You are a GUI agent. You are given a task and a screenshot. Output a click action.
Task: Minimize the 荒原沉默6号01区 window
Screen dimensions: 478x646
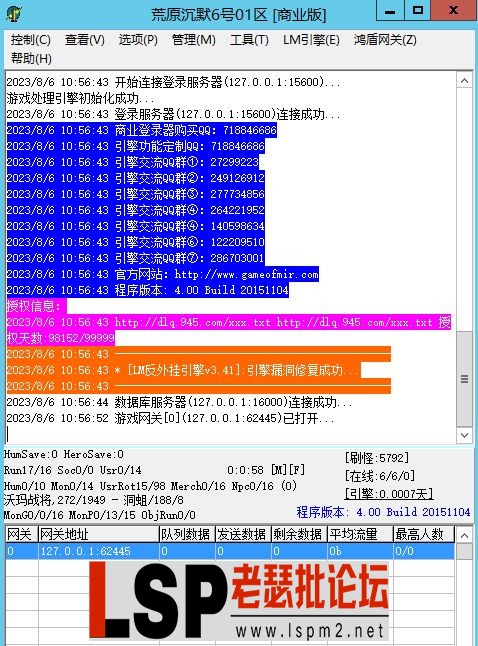(x=390, y=10)
